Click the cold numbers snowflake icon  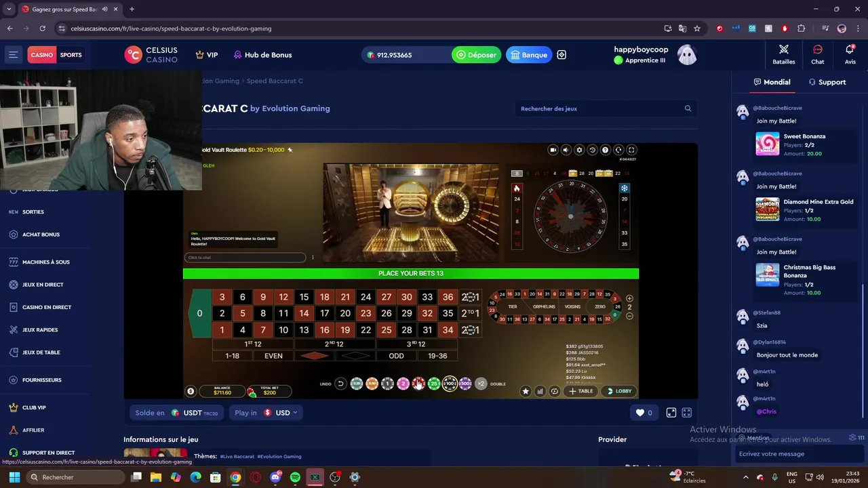click(625, 188)
